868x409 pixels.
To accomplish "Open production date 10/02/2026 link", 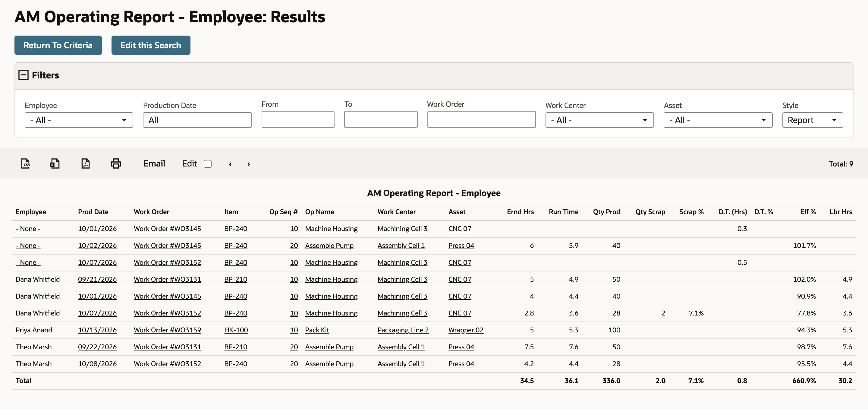I will click(x=97, y=246).
